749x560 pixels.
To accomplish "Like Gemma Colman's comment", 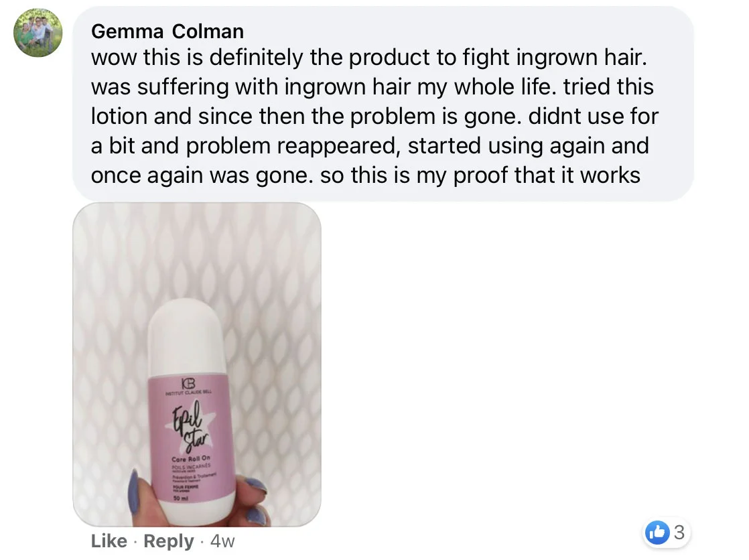I will click(x=109, y=541).
